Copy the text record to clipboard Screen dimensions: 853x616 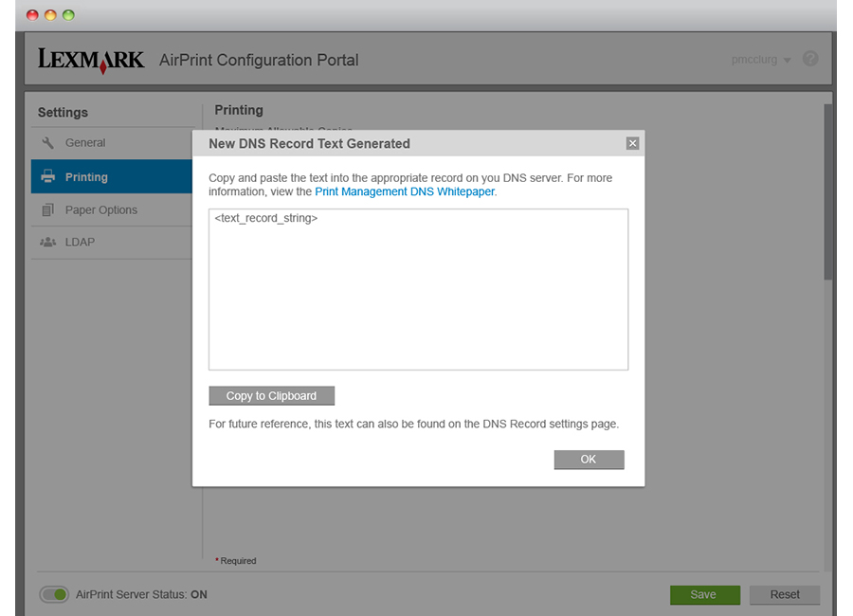(x=271, y=395)
